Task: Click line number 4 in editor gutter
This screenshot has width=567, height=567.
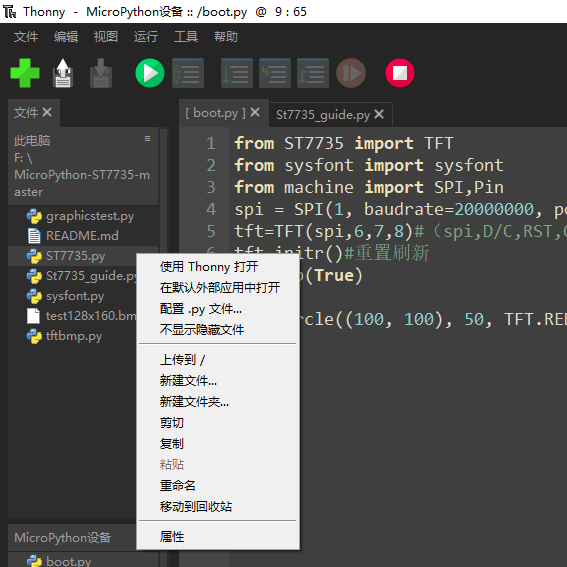Action: pyautogui.click(x=211, y=209)
